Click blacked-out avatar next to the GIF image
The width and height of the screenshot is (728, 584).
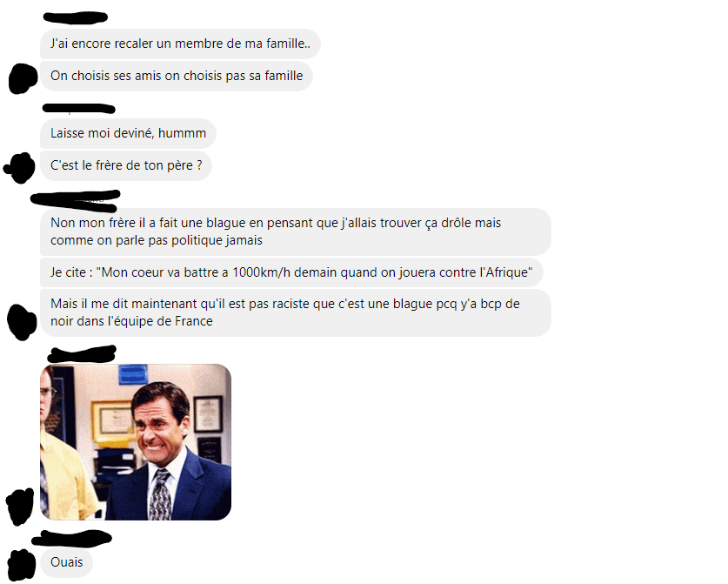click(20, 507)
